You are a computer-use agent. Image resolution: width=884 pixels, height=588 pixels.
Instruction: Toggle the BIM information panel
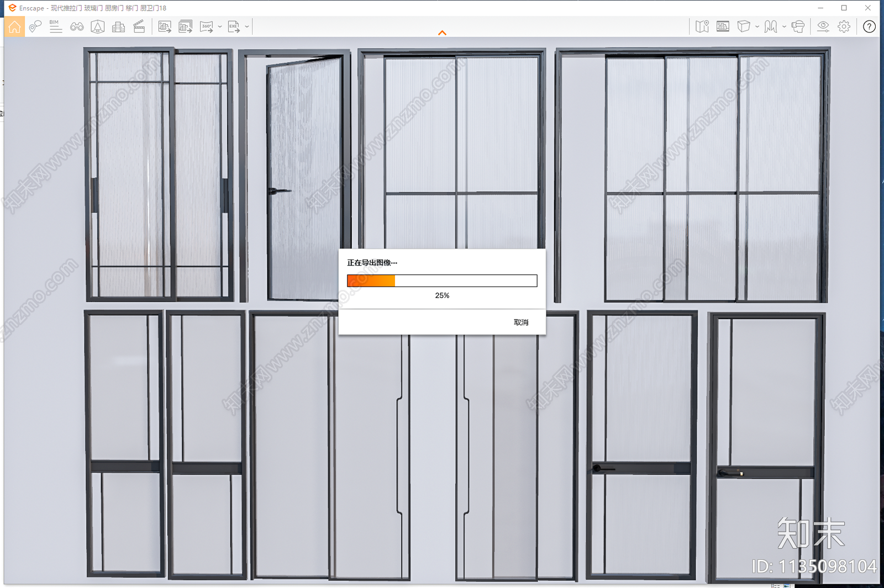coord(56,27)
